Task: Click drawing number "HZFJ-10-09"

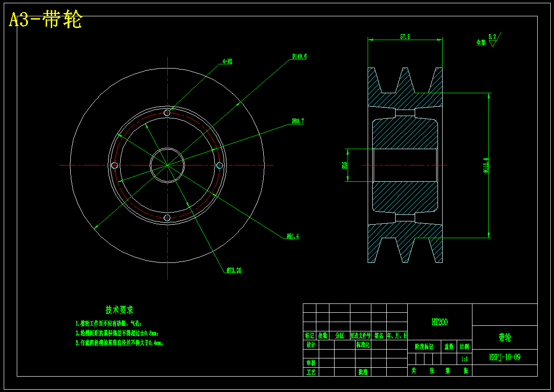Action: point(505,358)
